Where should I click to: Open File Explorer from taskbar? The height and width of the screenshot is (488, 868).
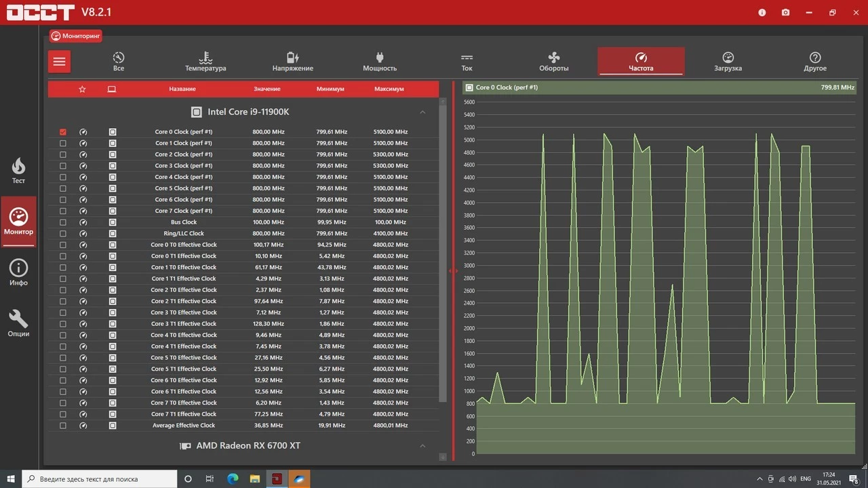254,479
